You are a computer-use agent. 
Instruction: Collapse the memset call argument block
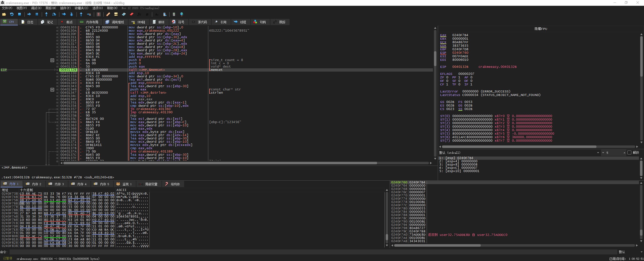(x=52, y=60)
